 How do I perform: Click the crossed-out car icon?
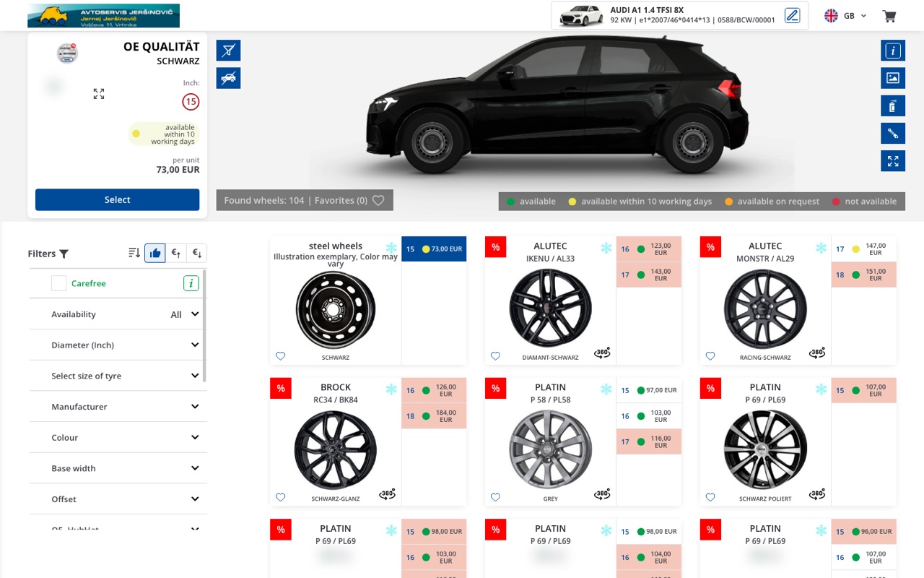point(229,78)
